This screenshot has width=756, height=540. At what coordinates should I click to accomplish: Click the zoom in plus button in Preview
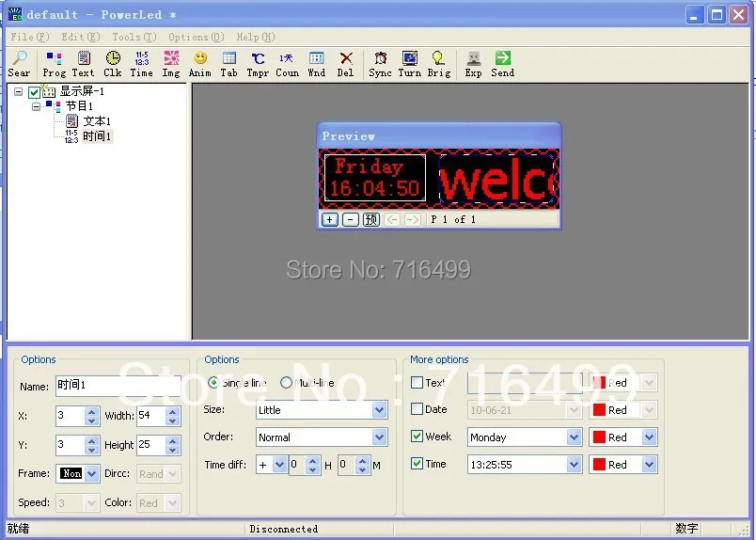(x=330, y=219)
